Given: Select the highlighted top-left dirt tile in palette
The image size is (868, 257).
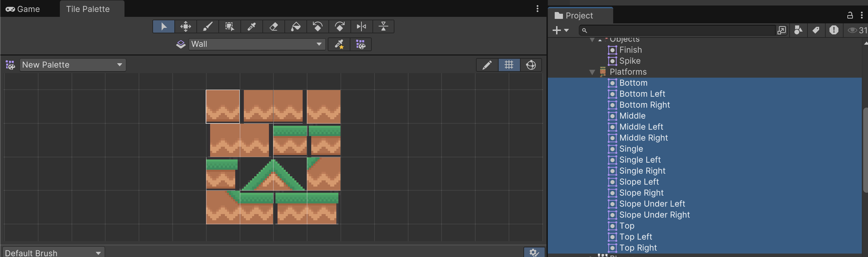Looking at the screenshot, I should pyautogui.click(x=223, y=107).
